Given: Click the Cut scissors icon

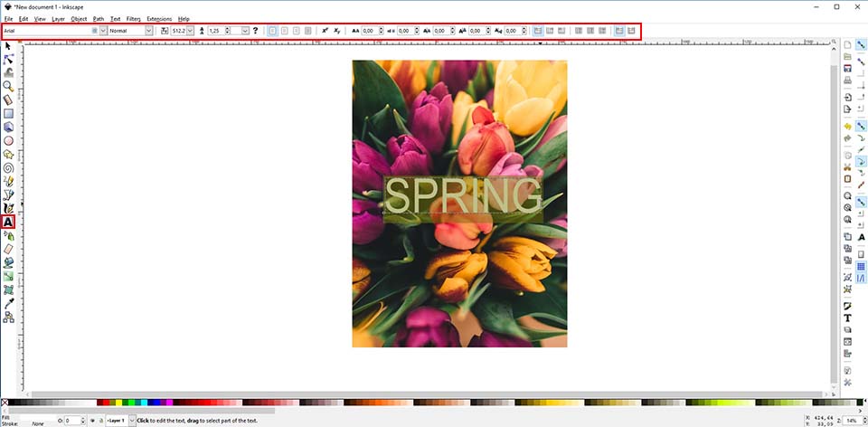Looking at the screenshot, I should (x=847, y=167).
